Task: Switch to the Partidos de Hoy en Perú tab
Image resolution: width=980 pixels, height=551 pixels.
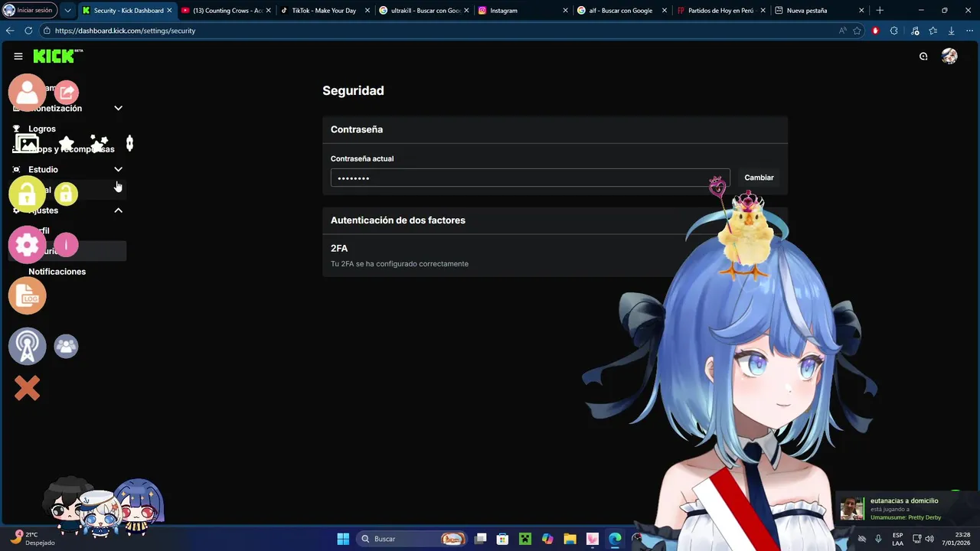Action: tap(720, 11)
